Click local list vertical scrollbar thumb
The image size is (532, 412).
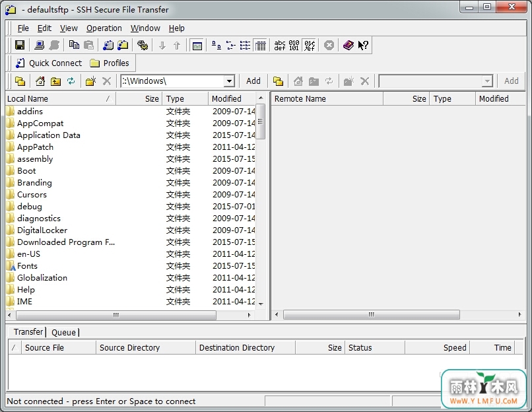[261, 121]
